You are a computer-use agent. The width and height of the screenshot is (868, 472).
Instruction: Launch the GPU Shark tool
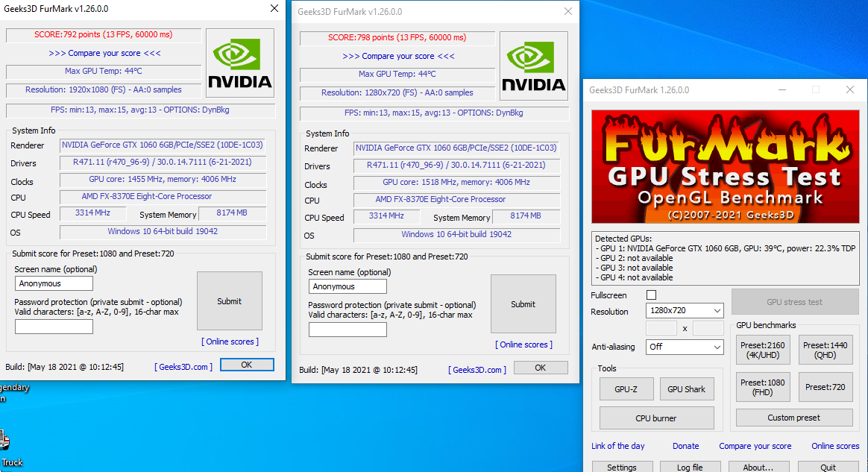pos(687,389)
